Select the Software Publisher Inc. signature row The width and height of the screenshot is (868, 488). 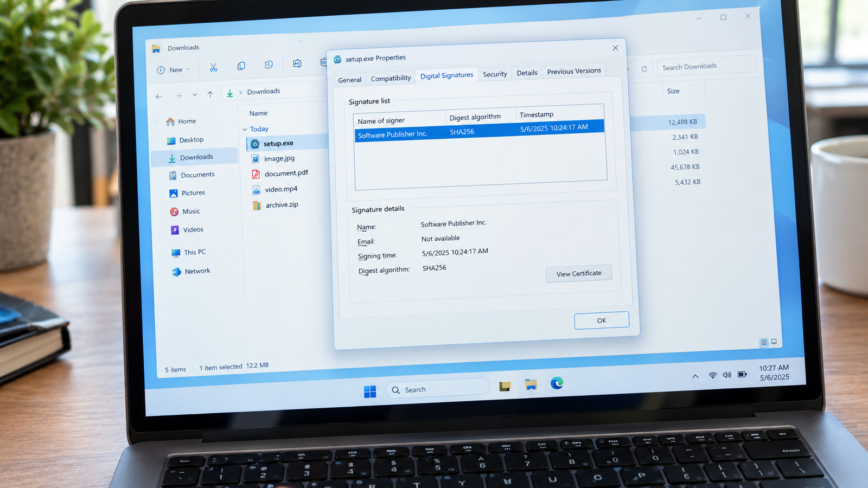480,131
